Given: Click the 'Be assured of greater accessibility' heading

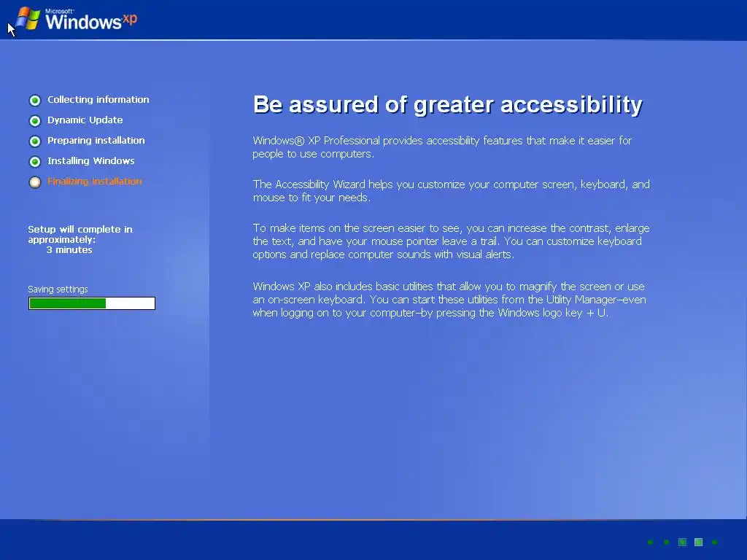Looking at the screenshot, I should 447,105.
